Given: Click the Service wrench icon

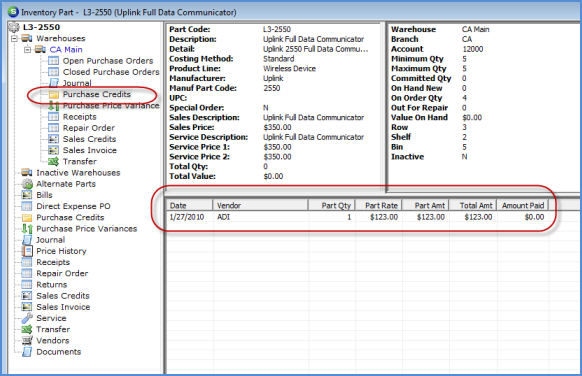Looking at the screenshot, I should pyautogui.click(x=27, y=318).
